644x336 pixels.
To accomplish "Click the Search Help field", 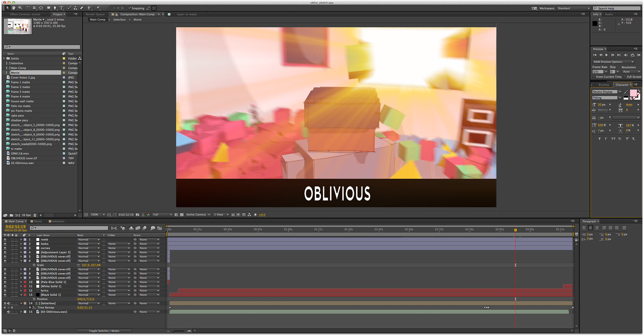I will (x=617, y=8).
